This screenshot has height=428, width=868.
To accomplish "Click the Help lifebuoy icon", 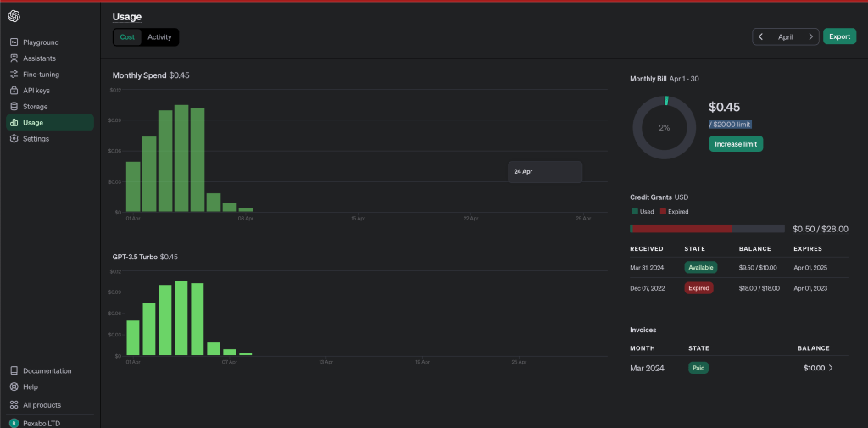I will coord(14,386).
